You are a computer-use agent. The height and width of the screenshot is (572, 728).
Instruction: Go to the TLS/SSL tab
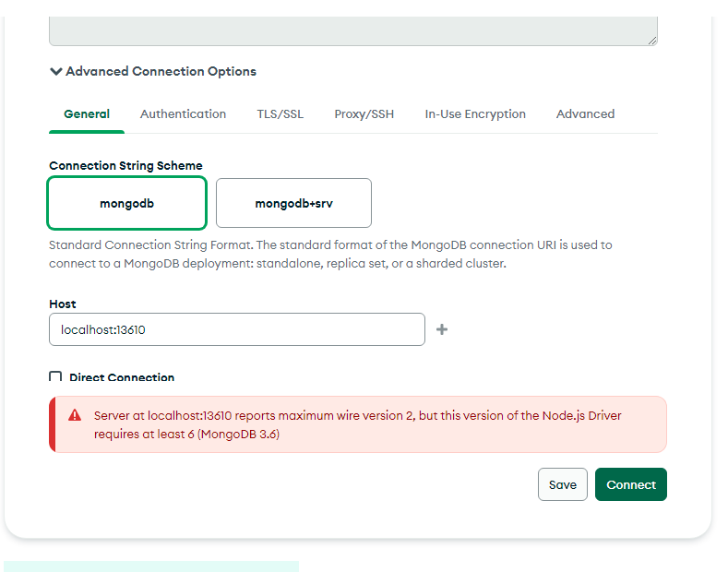(x=280, y=114)
